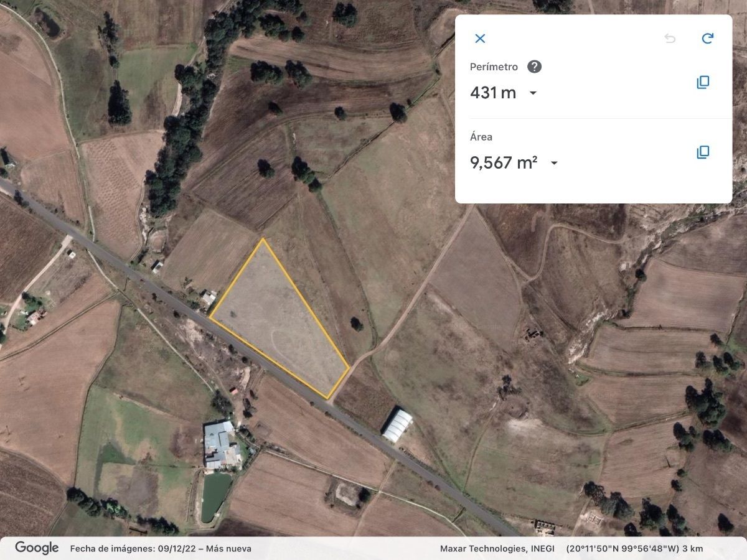
Task: Select the westernmost vertex of yellow polygon
Action: point(210,318)
